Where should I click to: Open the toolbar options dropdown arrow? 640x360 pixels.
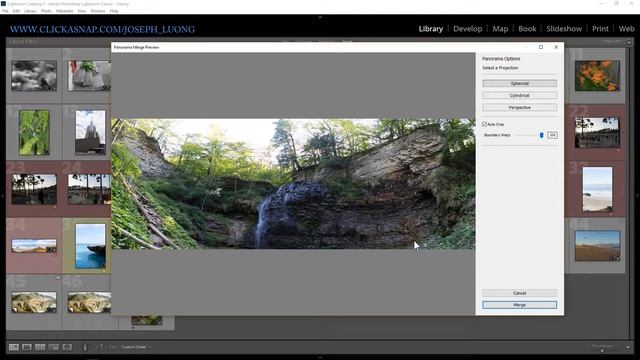point(628,347)
